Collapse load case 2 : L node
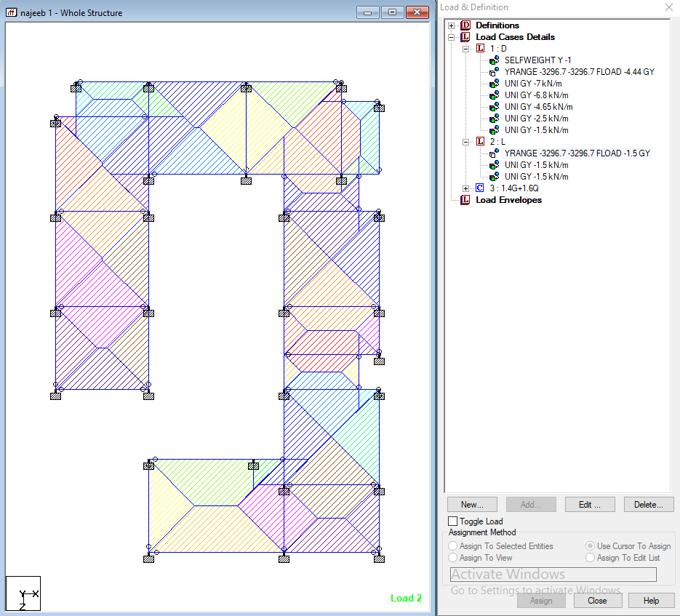This screenshot has width=680, height=616. pyautogui.click(x=465, y=142)
